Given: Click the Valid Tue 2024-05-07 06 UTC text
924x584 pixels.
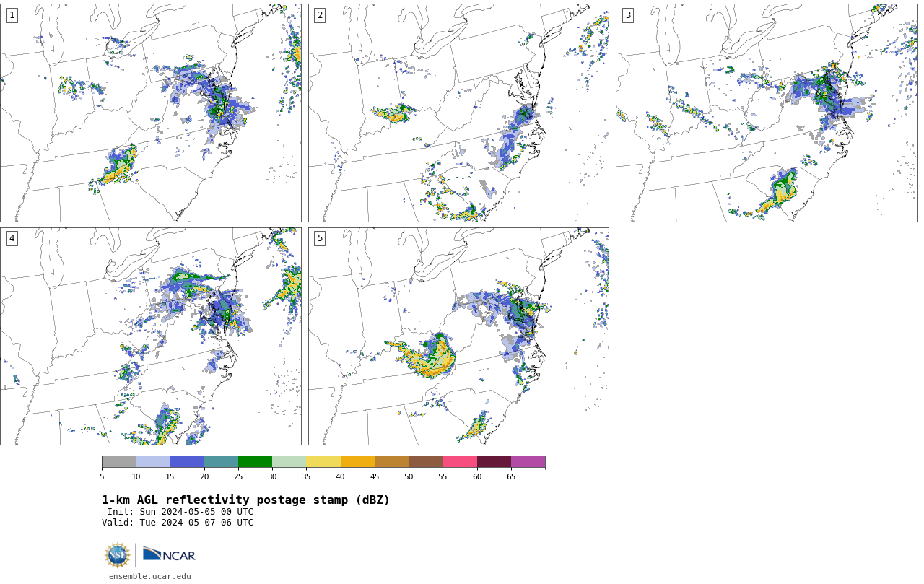Looking at the screenshot, I should (x=178, y=523).
